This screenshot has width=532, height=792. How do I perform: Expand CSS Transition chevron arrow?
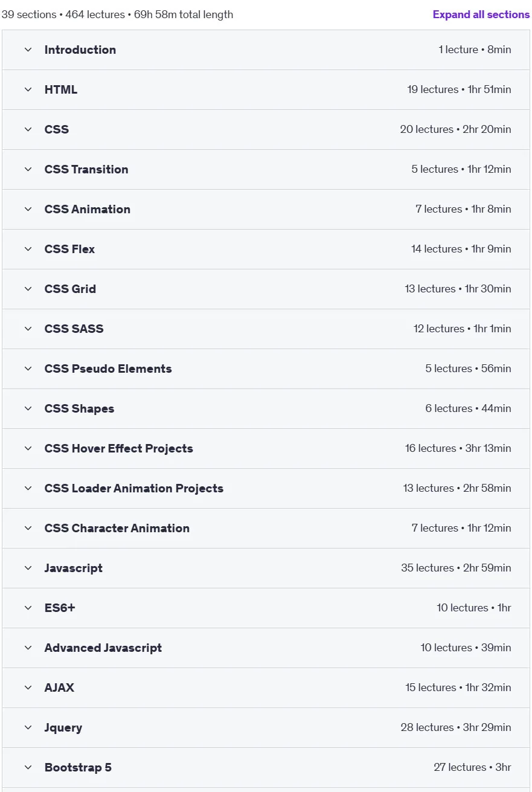click(28, 169)
